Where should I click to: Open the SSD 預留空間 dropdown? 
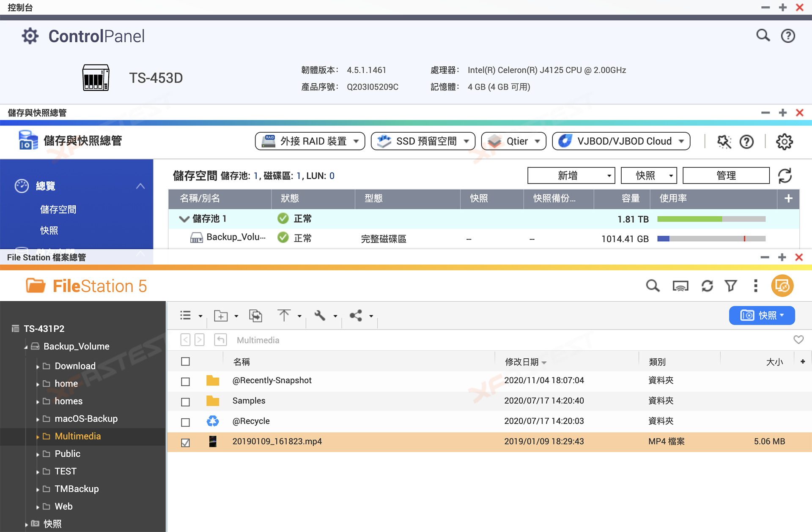point(423,141)
